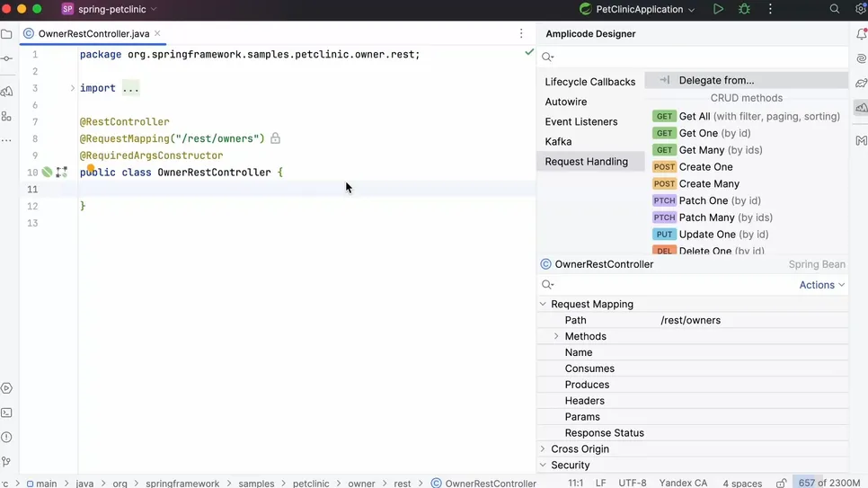This screenshot has width=868, height=488.
Task: Show more tool windows ellipsis
Action: click(6, 141)
